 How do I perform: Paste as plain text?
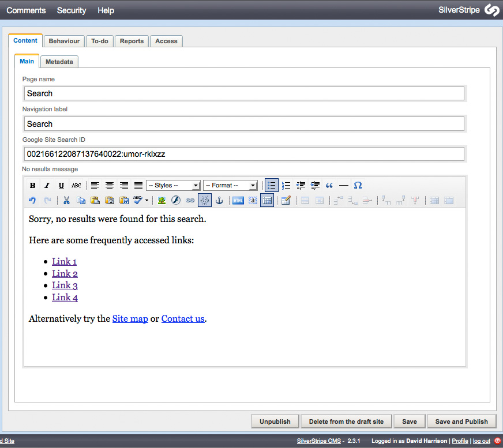(110, 201)
